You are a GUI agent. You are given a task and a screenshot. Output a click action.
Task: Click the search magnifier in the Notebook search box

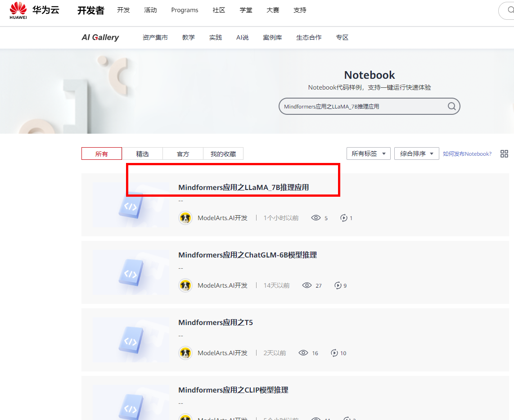click(452, 106)
